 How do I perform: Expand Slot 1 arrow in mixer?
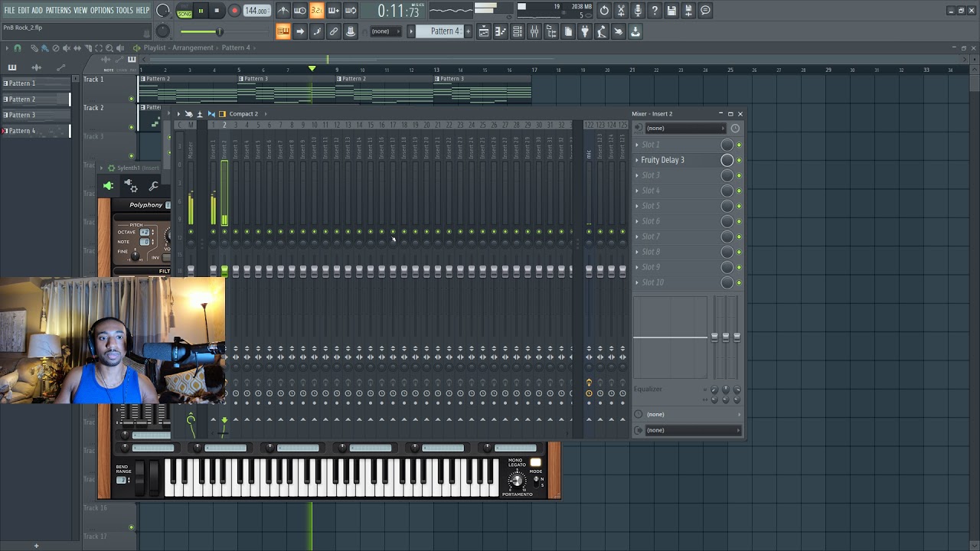click(637, 145)
